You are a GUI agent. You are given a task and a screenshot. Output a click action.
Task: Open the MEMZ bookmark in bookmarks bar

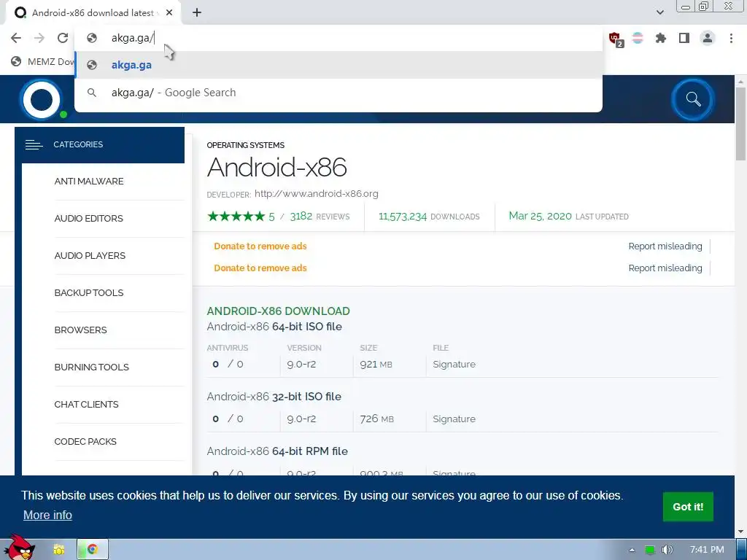[43, 61]
